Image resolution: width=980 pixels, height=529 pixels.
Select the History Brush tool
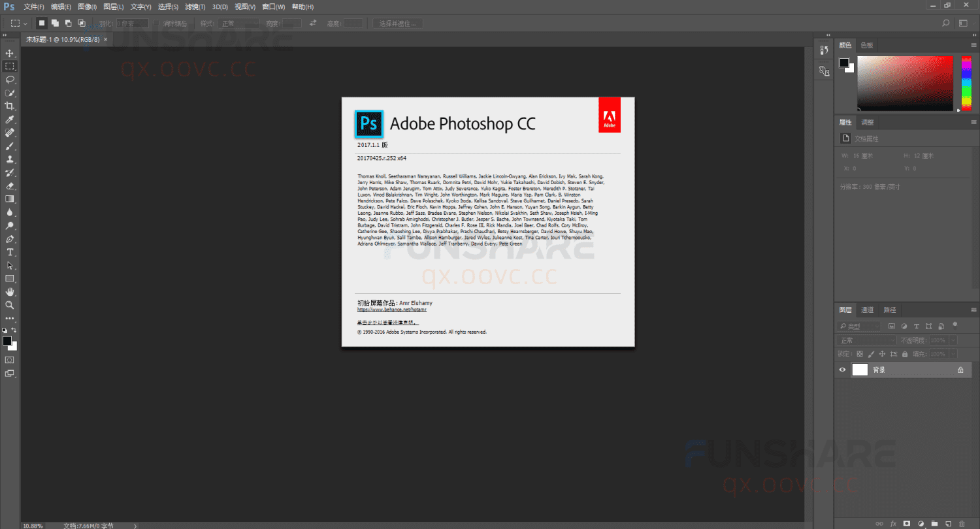pyautogui.click(x=10, y=172)
